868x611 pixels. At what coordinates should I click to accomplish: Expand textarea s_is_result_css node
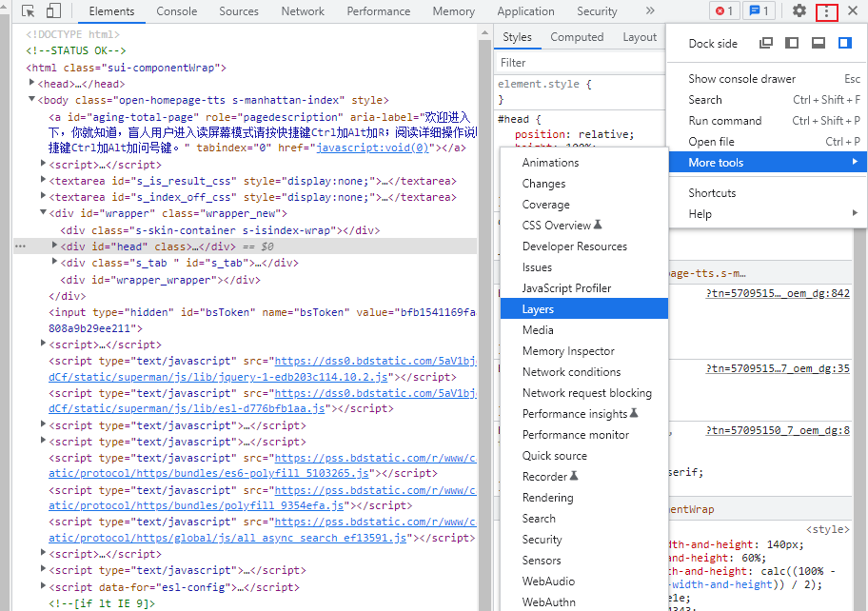click(x=43, y=180)
